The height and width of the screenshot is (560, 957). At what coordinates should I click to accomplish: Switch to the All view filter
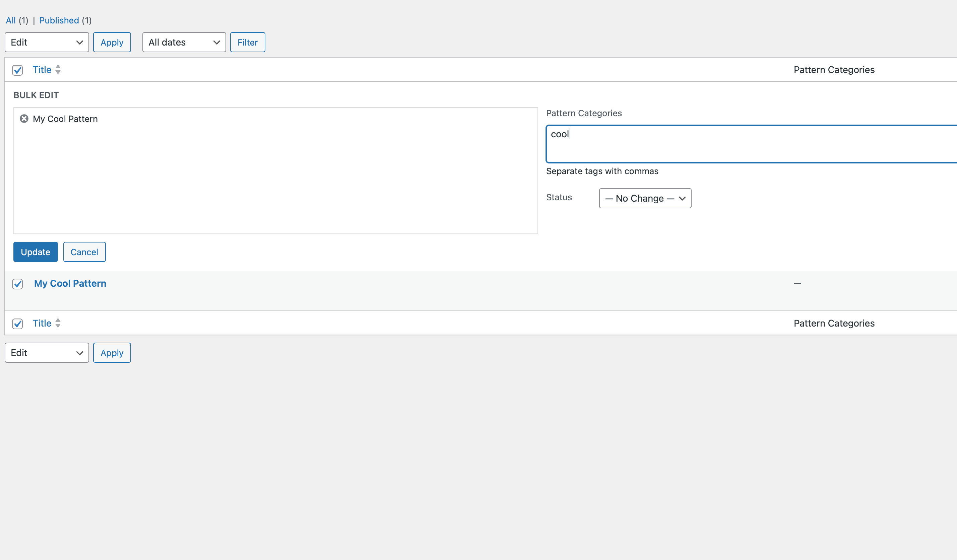pos(11,20)
